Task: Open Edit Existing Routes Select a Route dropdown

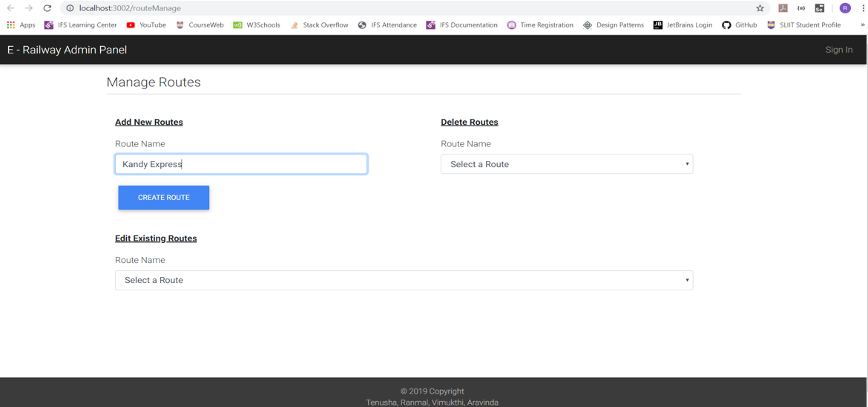Action: click(x=404, y=280)
